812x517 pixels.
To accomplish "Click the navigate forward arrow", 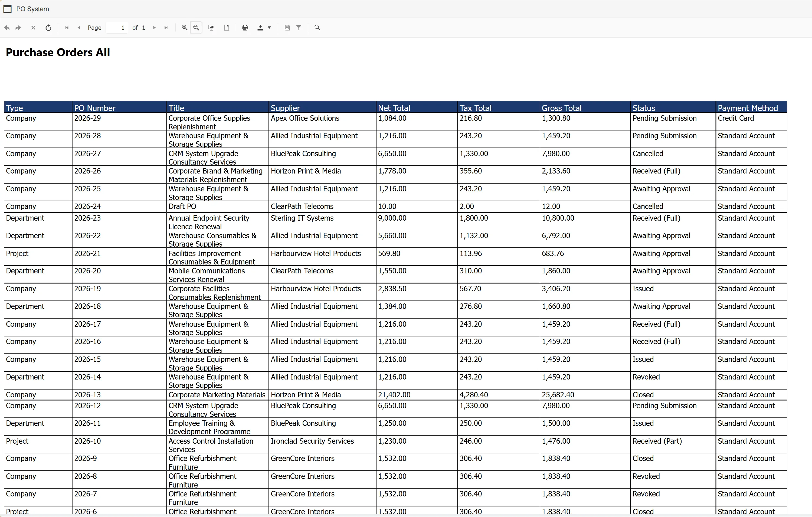I will 19,28.
